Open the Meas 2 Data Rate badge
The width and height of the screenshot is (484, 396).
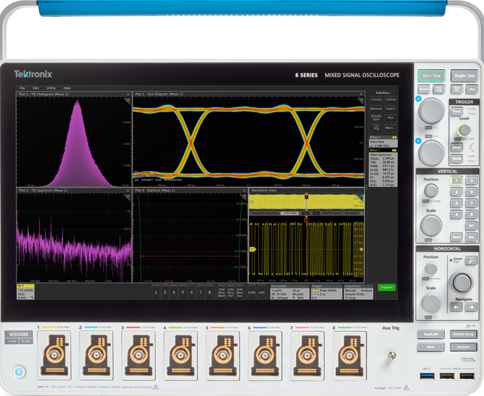tap(383, 142)
